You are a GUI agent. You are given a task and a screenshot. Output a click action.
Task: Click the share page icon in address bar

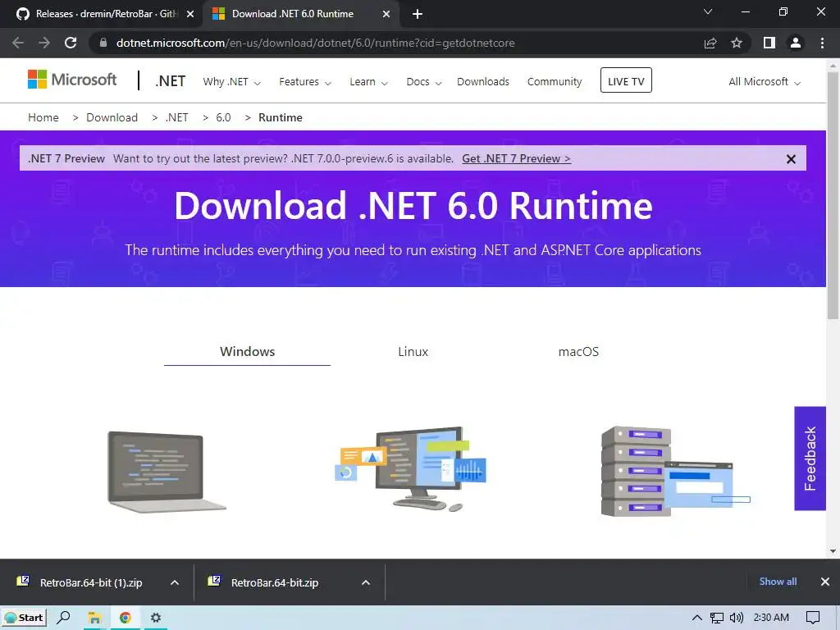(x=710, y=43)
